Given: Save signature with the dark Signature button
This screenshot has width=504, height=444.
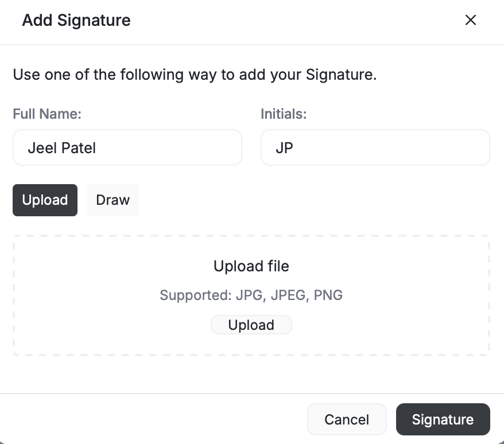Looking at the screenshot, I should (x=443, y=419).
